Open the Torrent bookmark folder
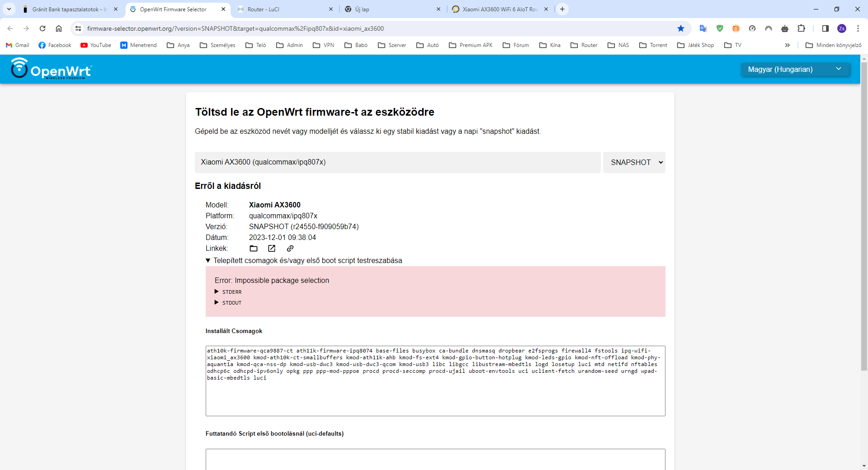The width and height of the screenshot is (868, 470). (x=653, y=45)
